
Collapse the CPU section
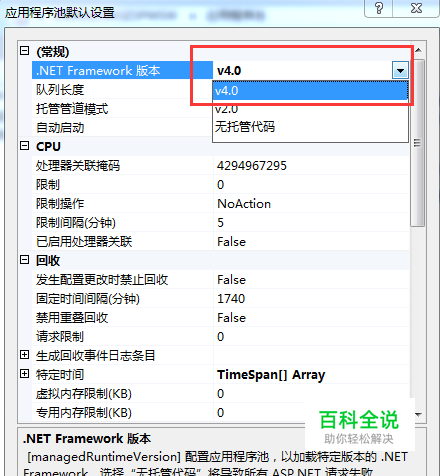(x=25, y=146)
